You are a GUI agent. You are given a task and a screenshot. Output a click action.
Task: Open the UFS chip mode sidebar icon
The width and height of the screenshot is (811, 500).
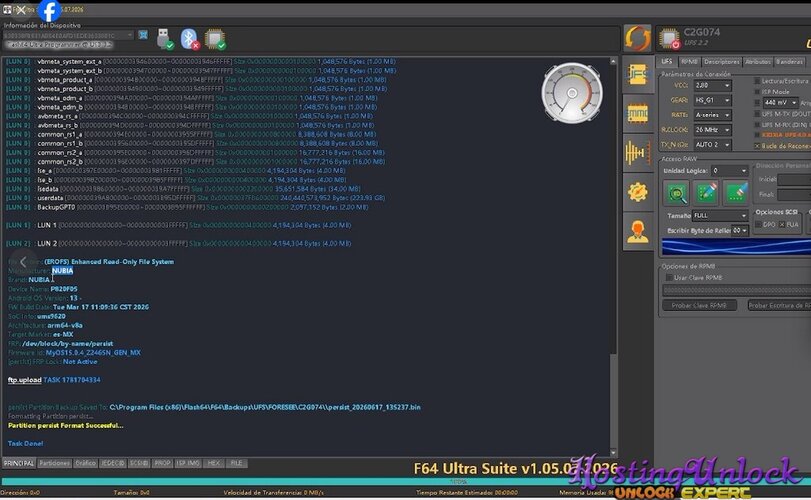pos(638,75)
